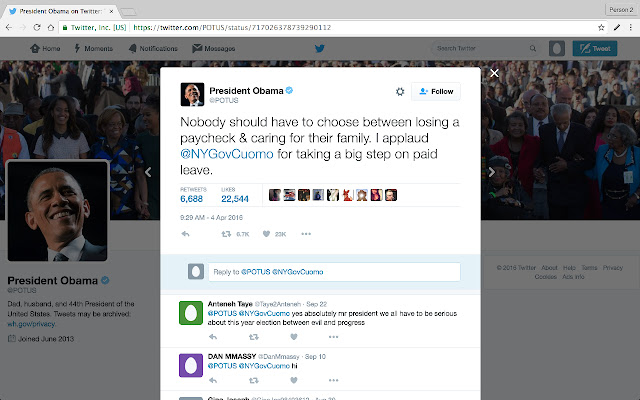Screen dimensions: 640x400
Task: Reload the page in the browser
Action: [x=37, y=27]
